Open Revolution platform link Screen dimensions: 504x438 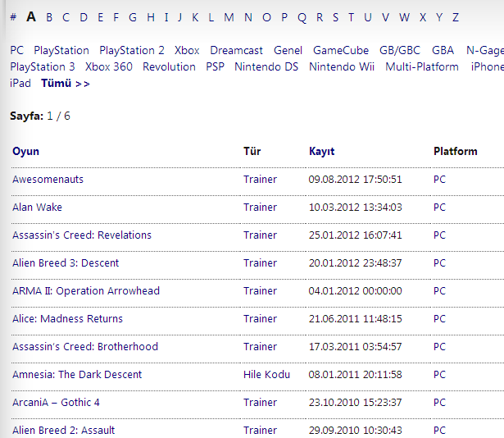tap(169, 66)
